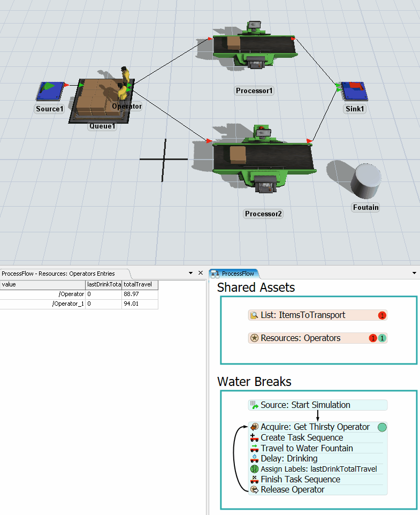The width and height of the screenshot is (420, 515).
Task: Click the Source: Start Simulation icon
Action: (x=254, y=405)
